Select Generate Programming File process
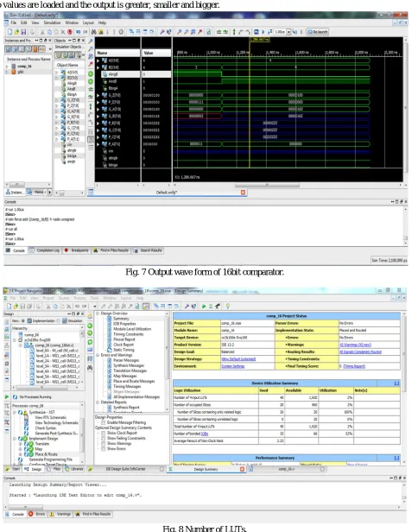Viewport: 412px width, 532px height. [51, 459]
